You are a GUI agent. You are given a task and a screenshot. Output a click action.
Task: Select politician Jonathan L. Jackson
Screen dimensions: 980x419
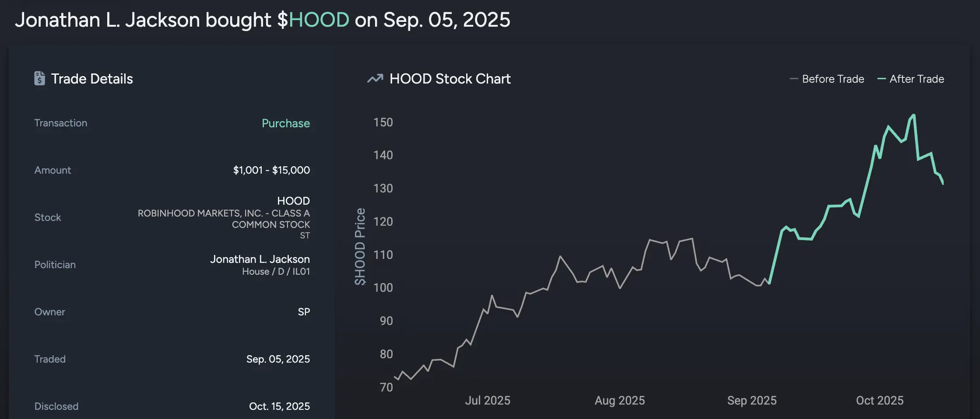tap(260, 259)
